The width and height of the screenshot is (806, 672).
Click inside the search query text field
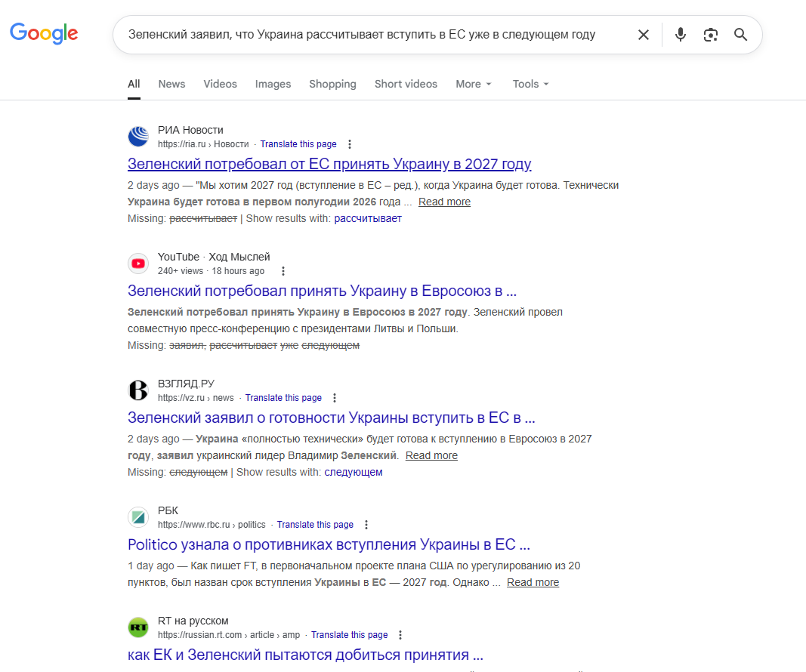tap(363, 35)
